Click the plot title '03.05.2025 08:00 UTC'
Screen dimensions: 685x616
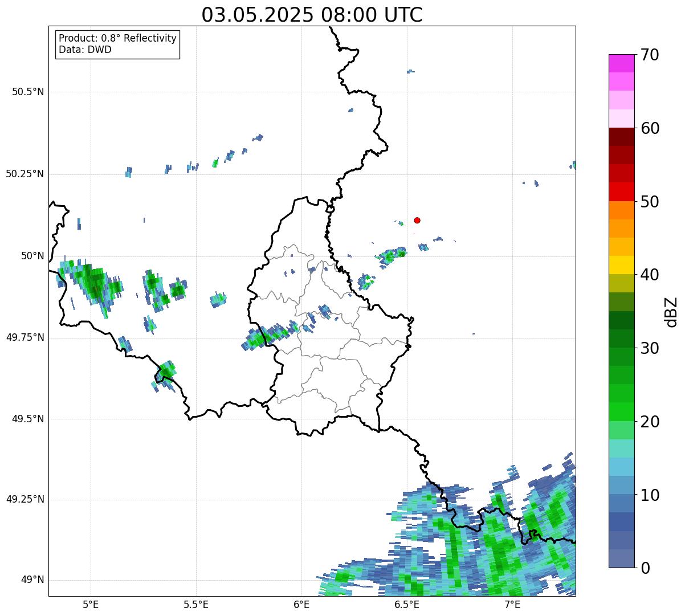click(312, 15)
